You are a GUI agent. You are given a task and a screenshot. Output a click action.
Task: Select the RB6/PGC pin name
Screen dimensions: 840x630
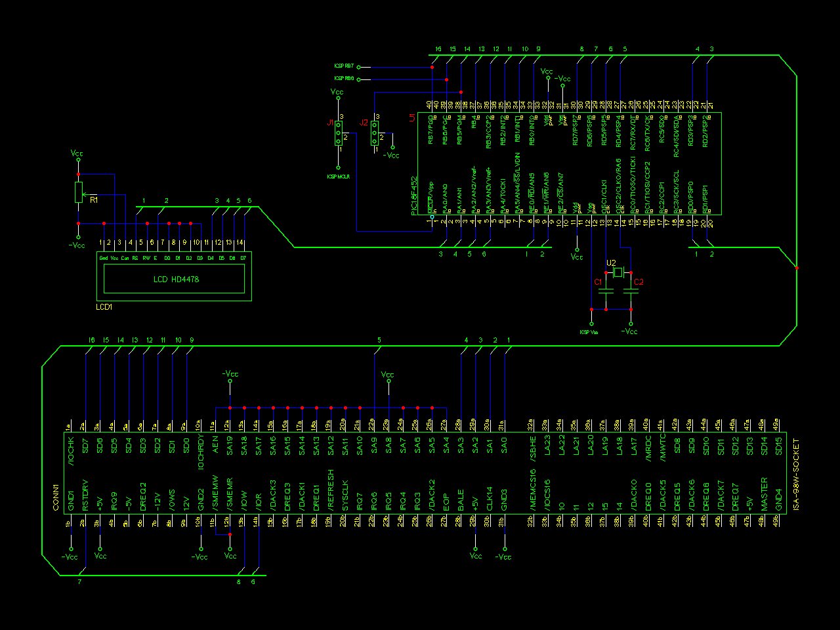(445, 130)
